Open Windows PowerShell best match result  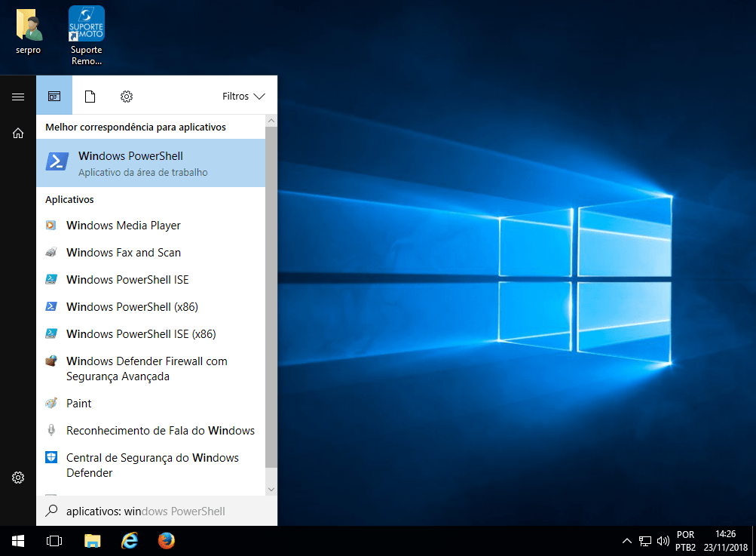(151, 163)
